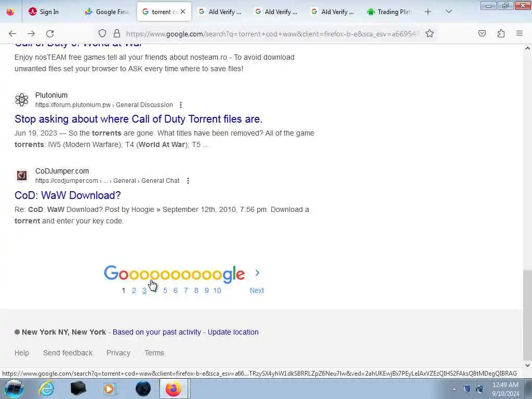Click the Update location link

coord(233,332)
